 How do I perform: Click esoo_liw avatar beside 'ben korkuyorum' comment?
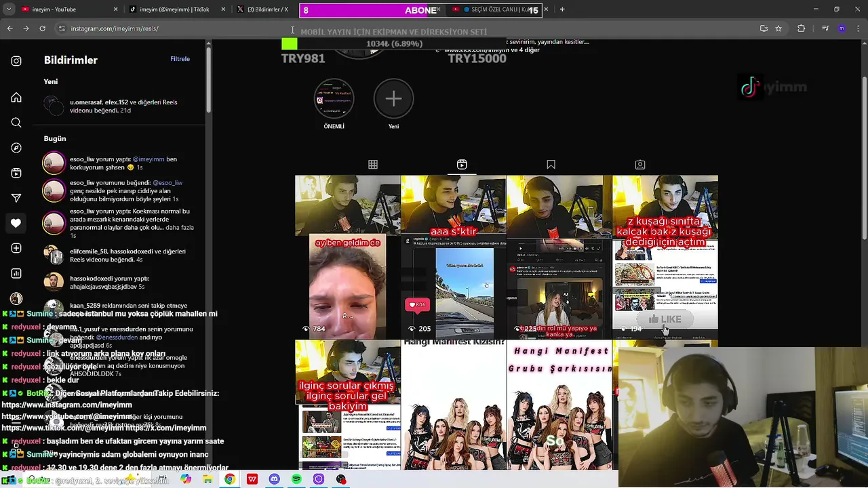point(54,163)
